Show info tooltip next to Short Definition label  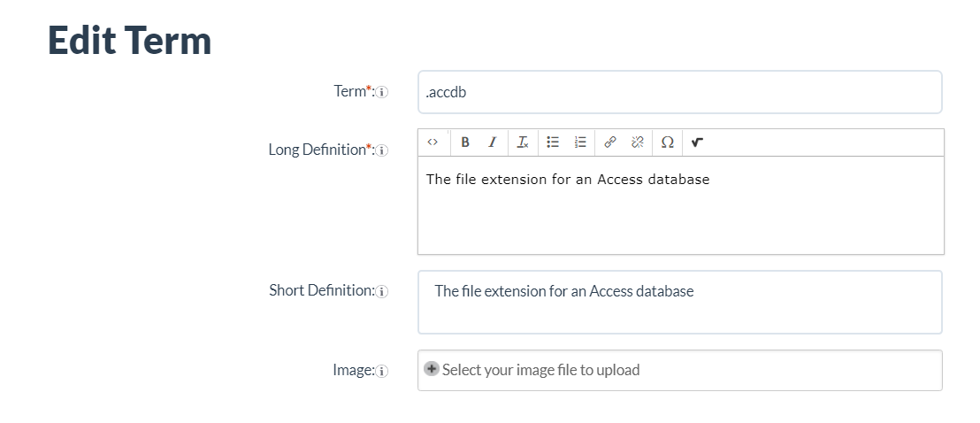pyautogui.click(x=382, y=292)
